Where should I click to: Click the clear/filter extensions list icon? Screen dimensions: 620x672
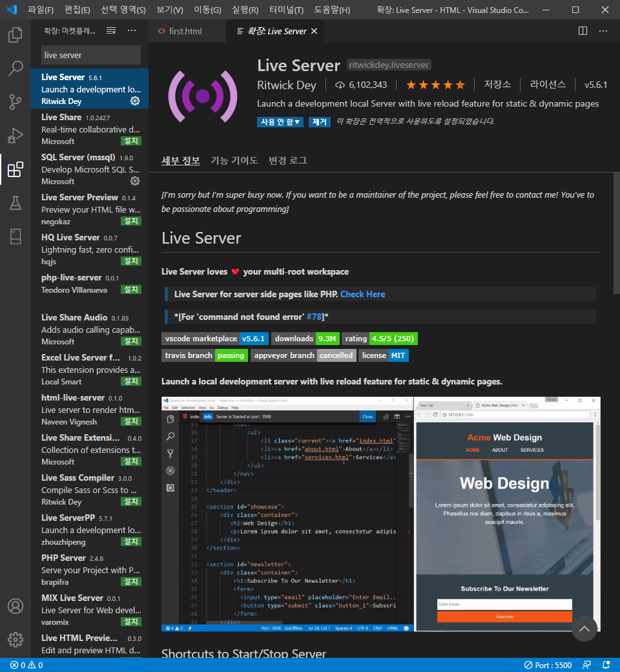pos(111,31)
